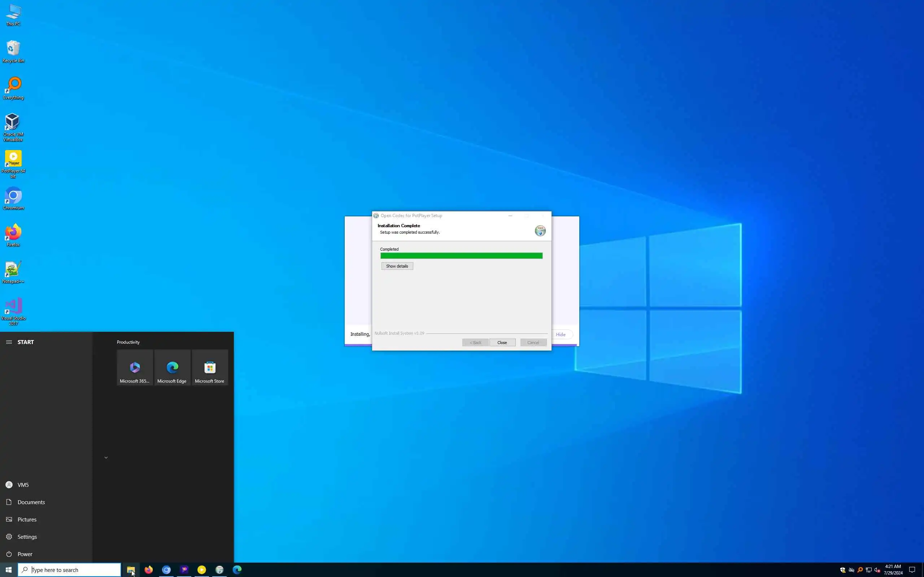The width and height of the screenshot is (924, 577).
Task: Click Firefox icon in taskbar
Action: [149, 570]
